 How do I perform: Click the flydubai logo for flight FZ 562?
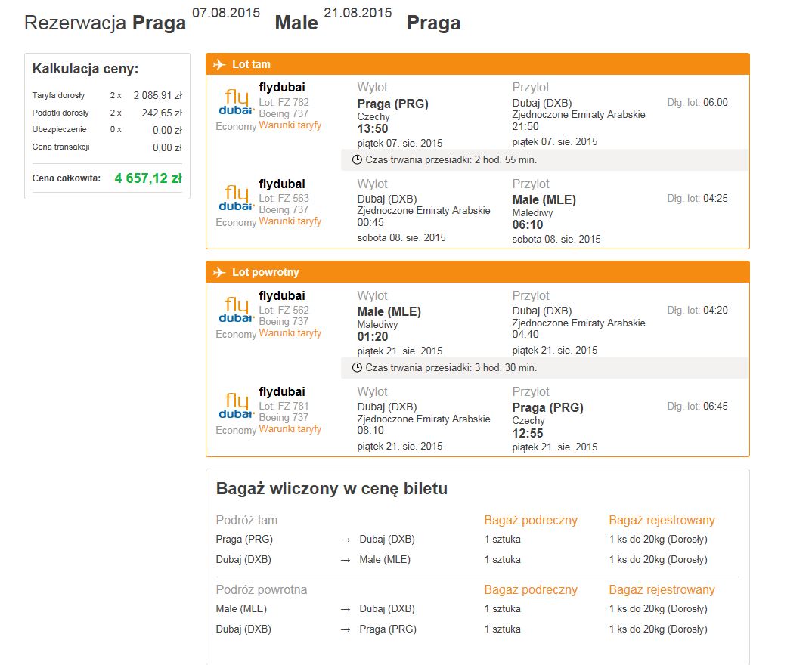tap(236, 310)
